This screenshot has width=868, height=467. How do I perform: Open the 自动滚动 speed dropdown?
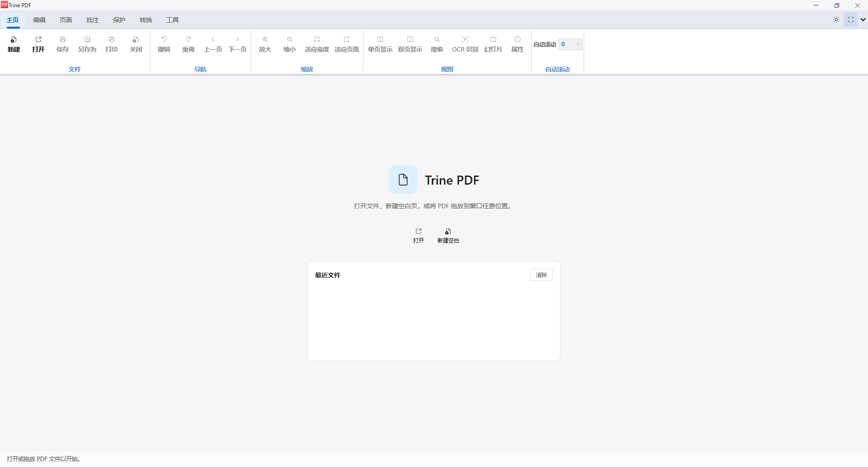(x=571, y=44)
